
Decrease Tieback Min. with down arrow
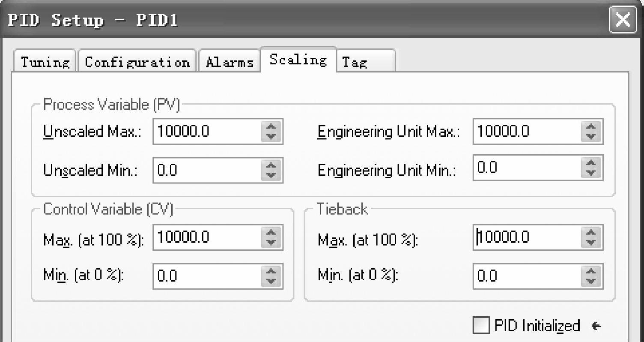pos(590,281)
